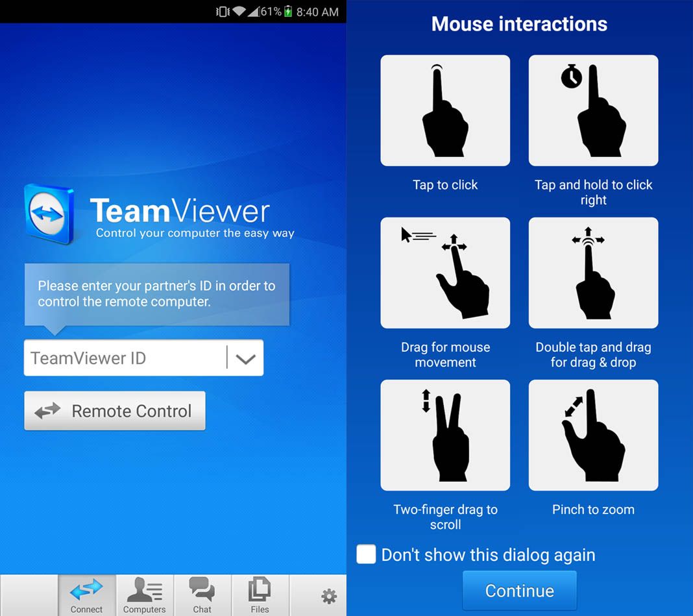Select the Double tap and drag tile
Image resolution: width=693 pixels, height=616 pixels.
[593, 273]
